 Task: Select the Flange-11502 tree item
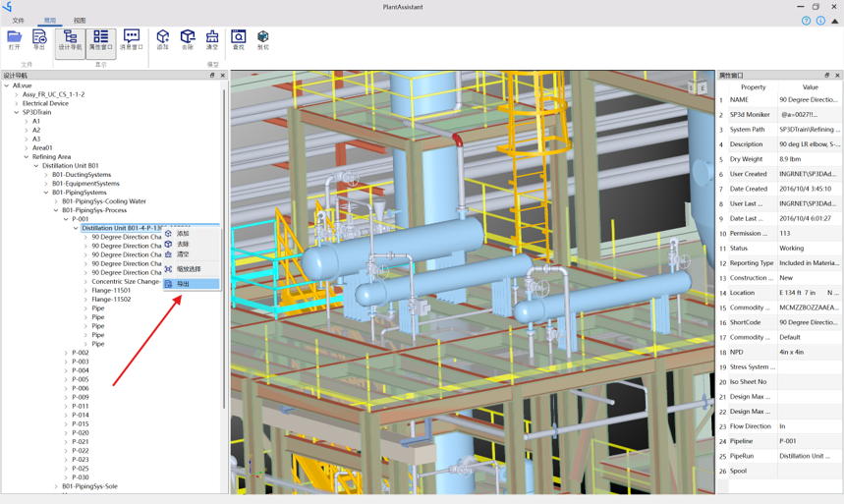click(111, 300)
